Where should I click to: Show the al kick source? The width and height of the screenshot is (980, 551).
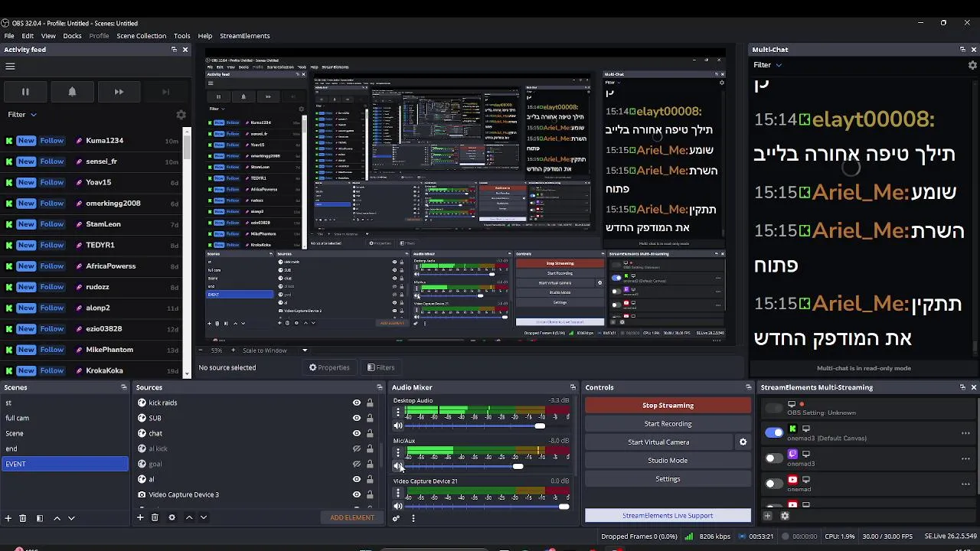click(x=357, y=448)
